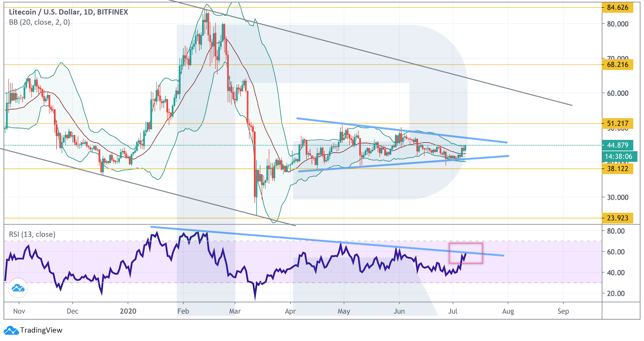Click the Dec date on the time axis
Screen dimensions: 644x341
(72, 311)
